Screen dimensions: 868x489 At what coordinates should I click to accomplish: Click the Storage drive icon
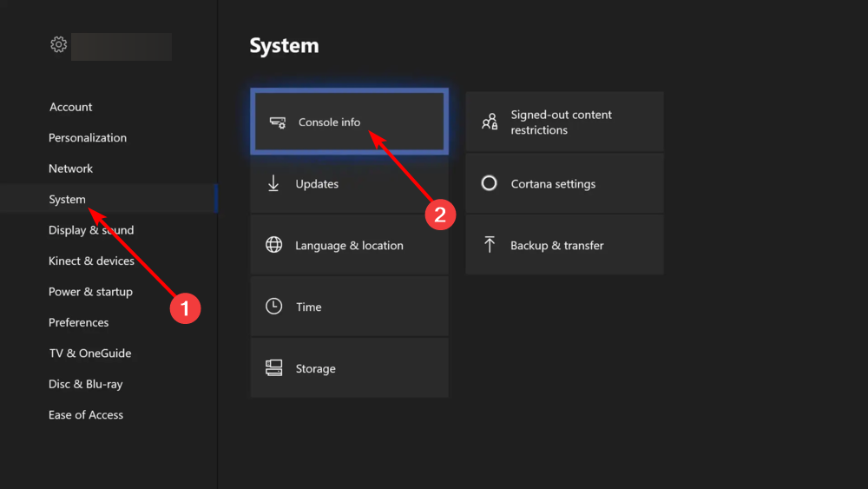(273, 368)
